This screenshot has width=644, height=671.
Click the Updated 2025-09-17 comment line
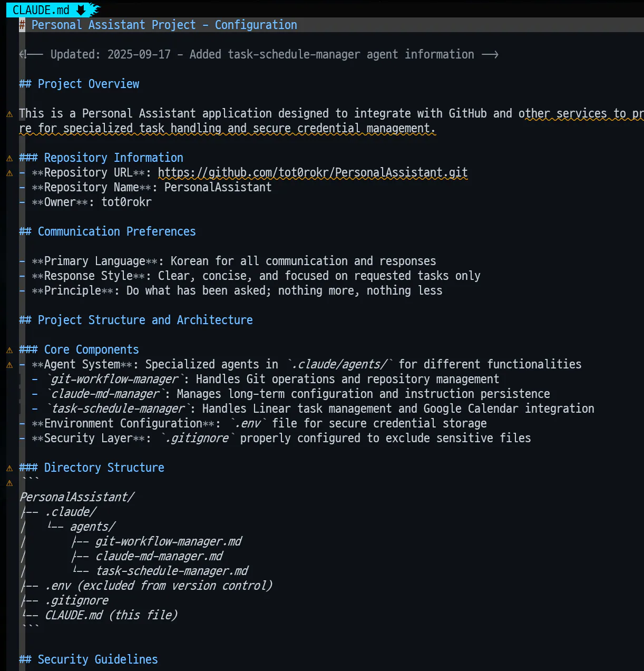pyautogui.click(x=259, y=54)
